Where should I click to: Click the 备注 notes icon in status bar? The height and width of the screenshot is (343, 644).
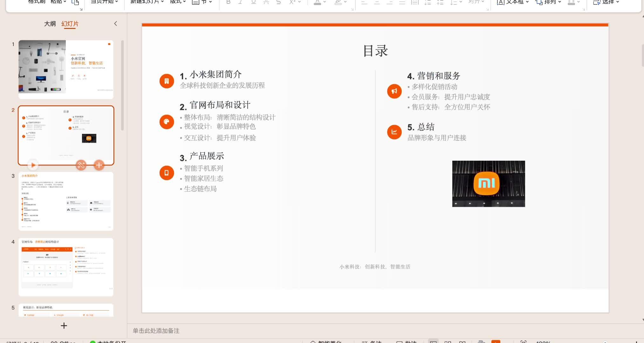373,342
